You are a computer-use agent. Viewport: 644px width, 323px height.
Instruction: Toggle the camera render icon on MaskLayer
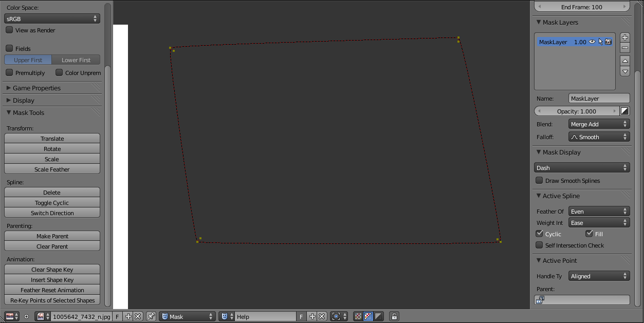pyautogui.click(x=608, y=42)
